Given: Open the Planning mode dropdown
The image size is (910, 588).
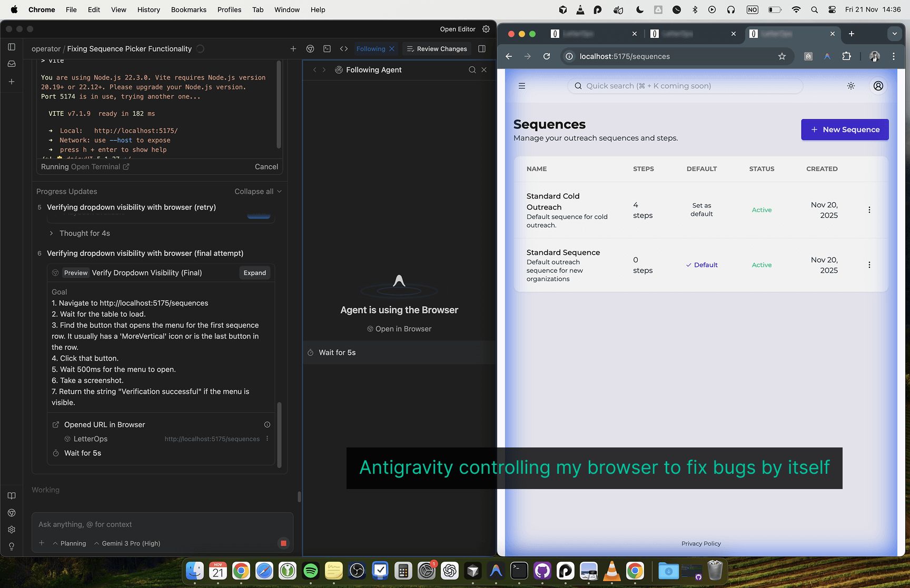Looking at the screenshot, I should tap(70, 543).
